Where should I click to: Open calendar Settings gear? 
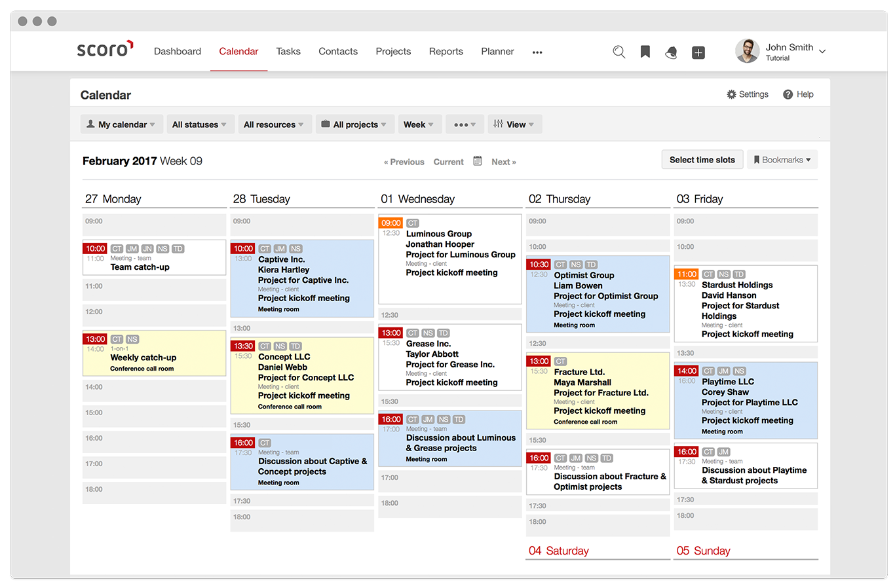pyautogui.click(x=748, y=94)
